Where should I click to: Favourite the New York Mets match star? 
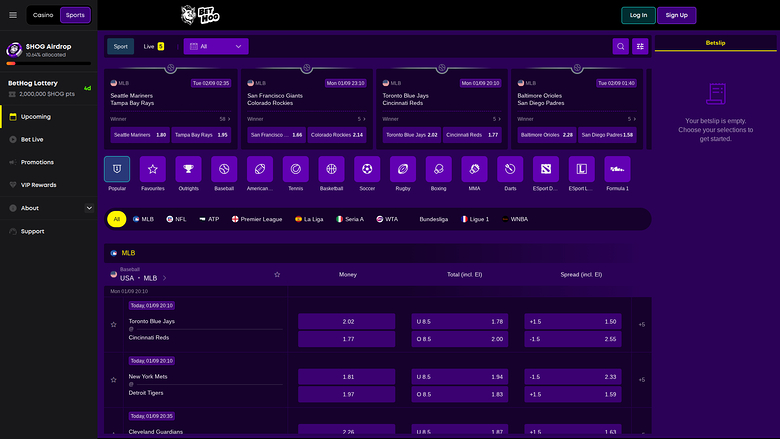pos(113,380)
